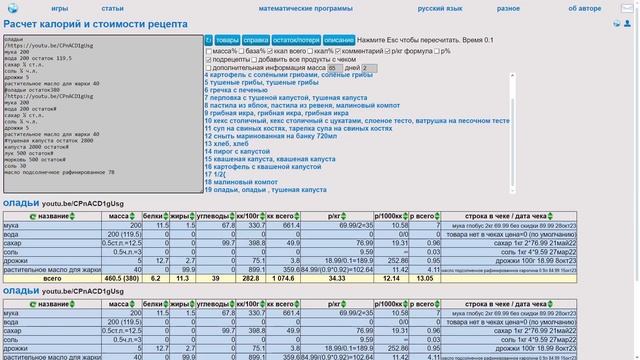Sort first table by кк/100г arrows
Screen dimensions: 640x360
262,216
